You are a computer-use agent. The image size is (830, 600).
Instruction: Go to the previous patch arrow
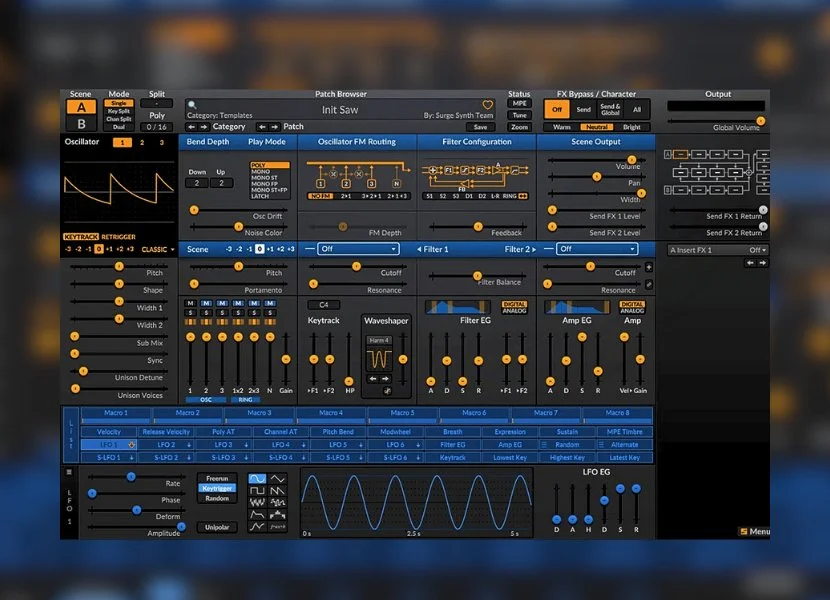point(262,127)
